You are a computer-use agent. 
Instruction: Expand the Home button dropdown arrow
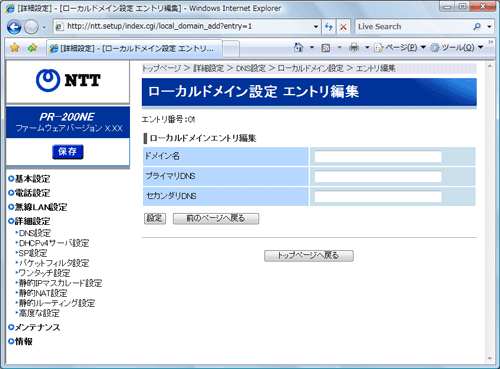(312, 48)
